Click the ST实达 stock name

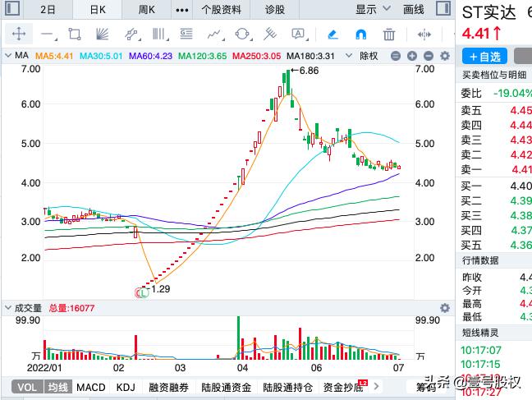point(488,13)
